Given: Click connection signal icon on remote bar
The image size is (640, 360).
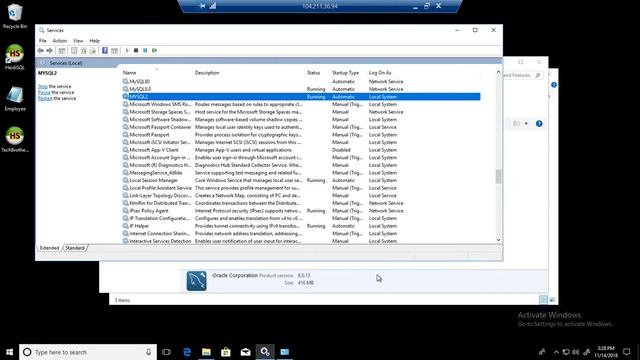Looking at the screenshot, I should pos(213,6).
